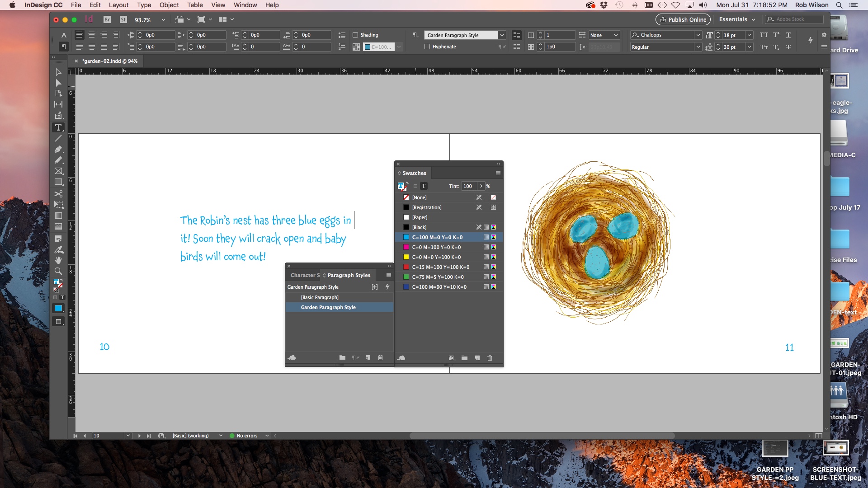Image resolution: width=868 pixels, height=488 pixels.
Task: Select the Hand tool
Action: pyautogui.click(x=58, y=260)
